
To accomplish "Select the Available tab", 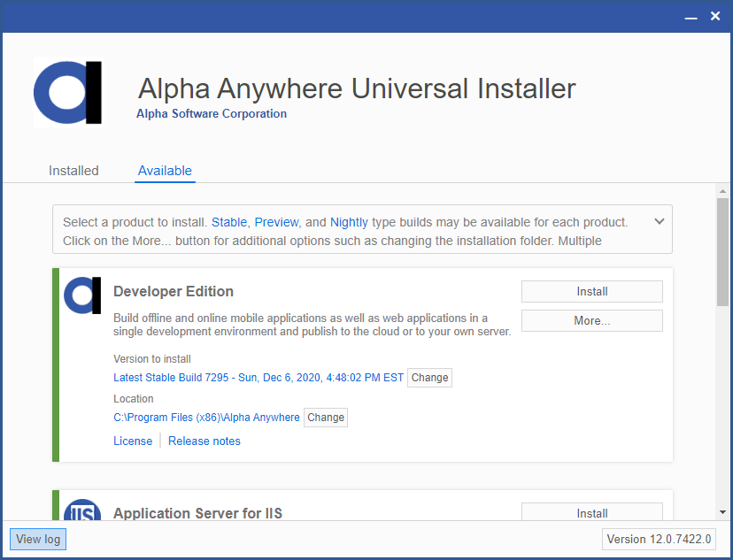I will [x=165, y=171].
